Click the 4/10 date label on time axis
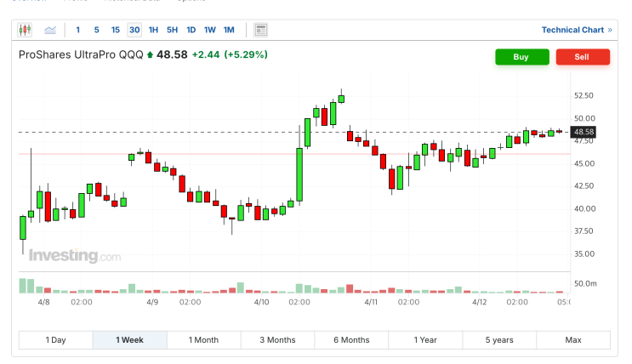The height and width of the screenshot is (364, 632). pos(262,302)
